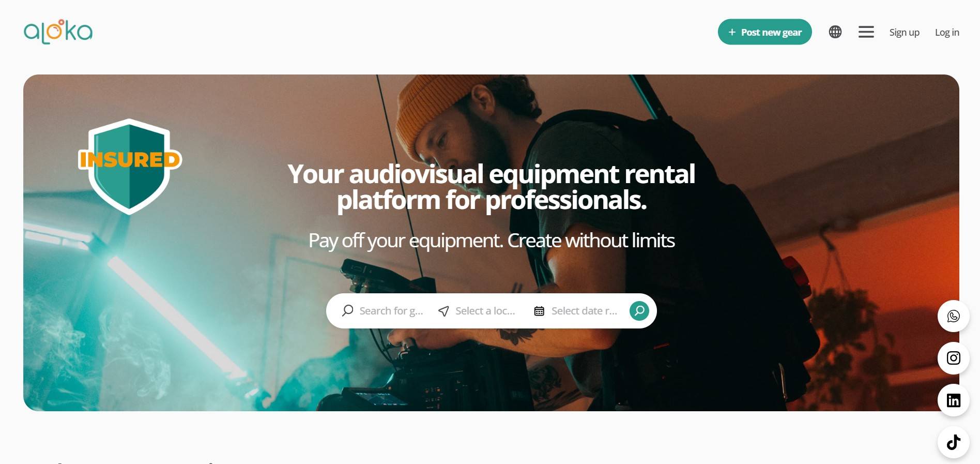Viewport: 980px width, 464px height.
Task: Focus the Search for gear field
Action: pyautogui.click(x=383, y=311)
